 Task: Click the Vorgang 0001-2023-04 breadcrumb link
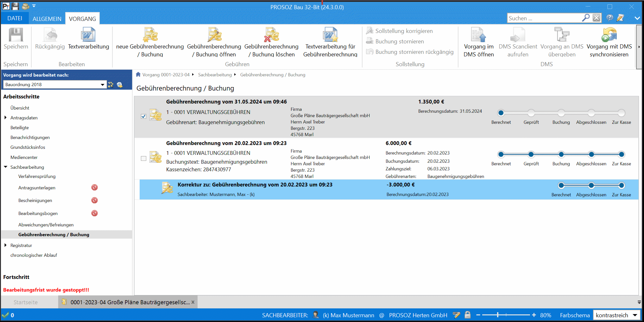point(166,75)
